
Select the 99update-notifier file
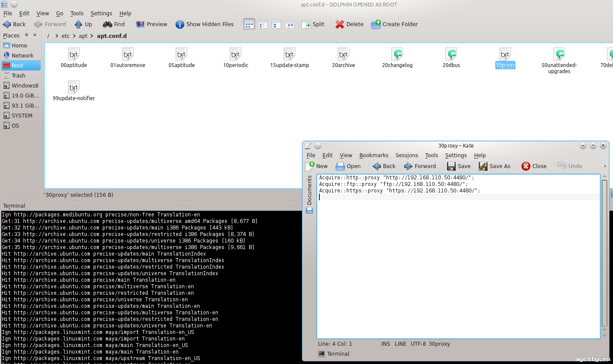pyautogui.click(x=74, y=87)
